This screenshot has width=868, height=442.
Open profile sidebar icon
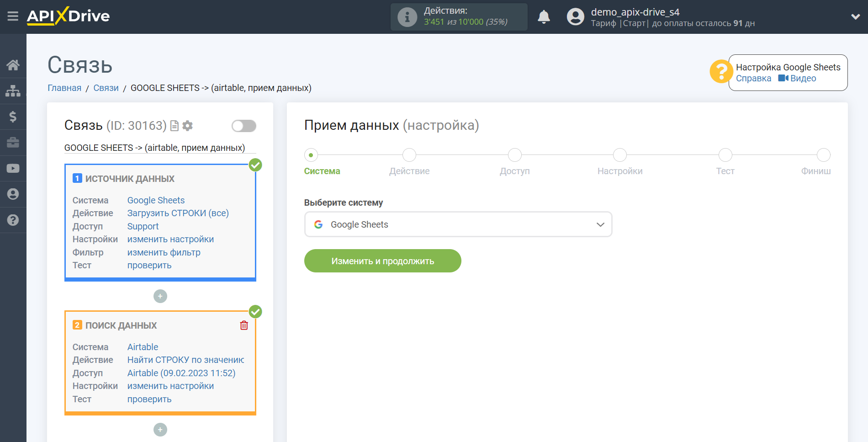tap(13, 194)
